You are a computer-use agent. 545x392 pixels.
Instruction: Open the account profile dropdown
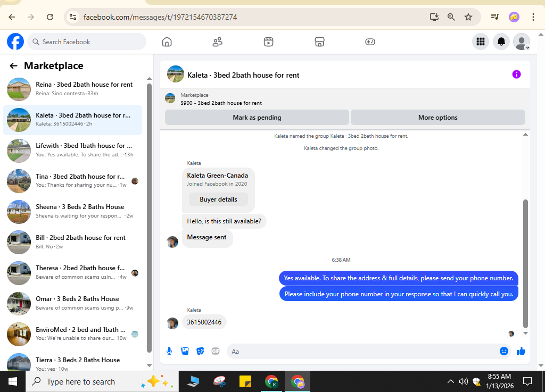coord(522,41)
